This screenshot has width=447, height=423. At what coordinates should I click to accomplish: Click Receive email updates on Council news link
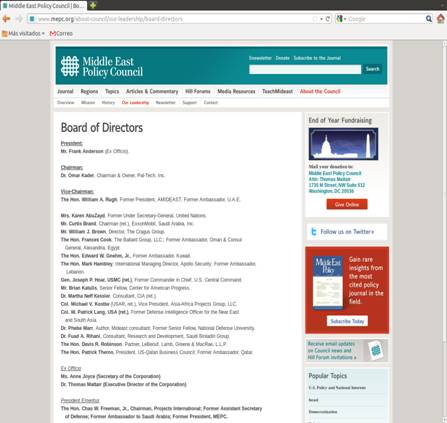332,350
